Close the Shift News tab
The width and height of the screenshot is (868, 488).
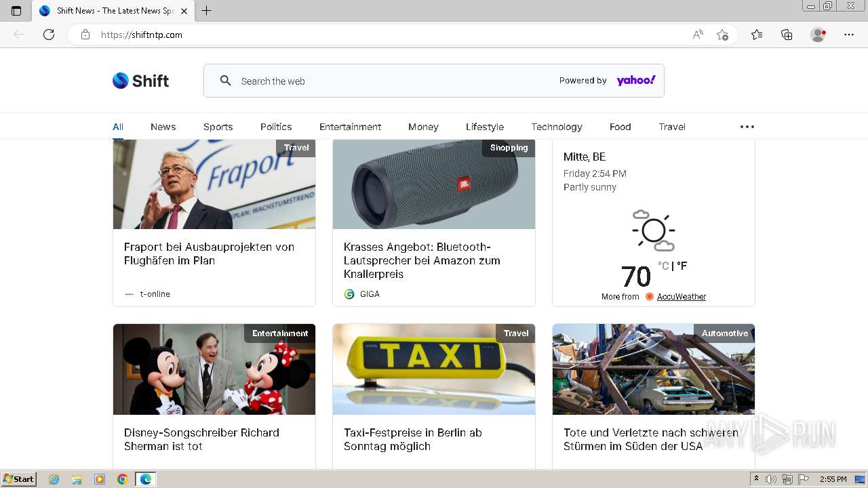pos(184,11)
